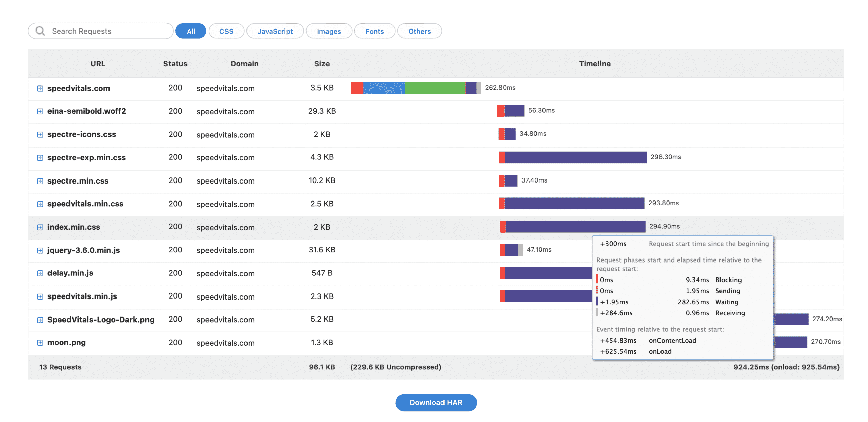Click the 31.6 KB size cell
The width and height of the screenshot is (868, 422).
(322, 250)
